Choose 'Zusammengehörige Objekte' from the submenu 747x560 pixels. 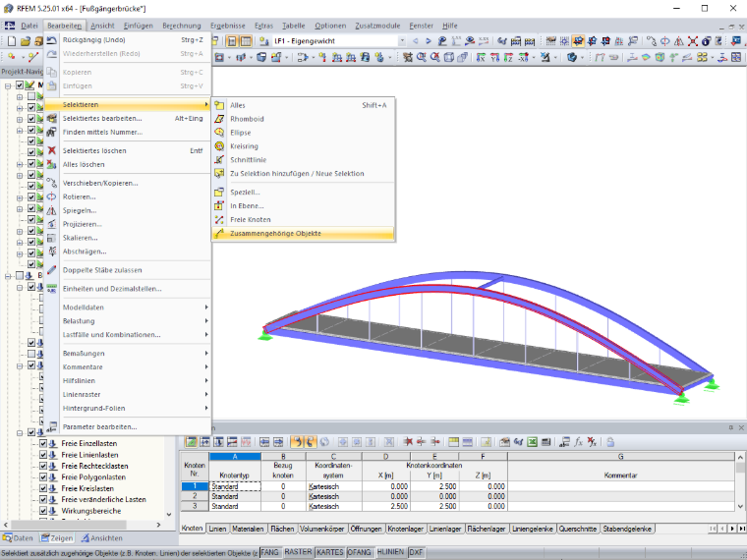pos(304,234)
